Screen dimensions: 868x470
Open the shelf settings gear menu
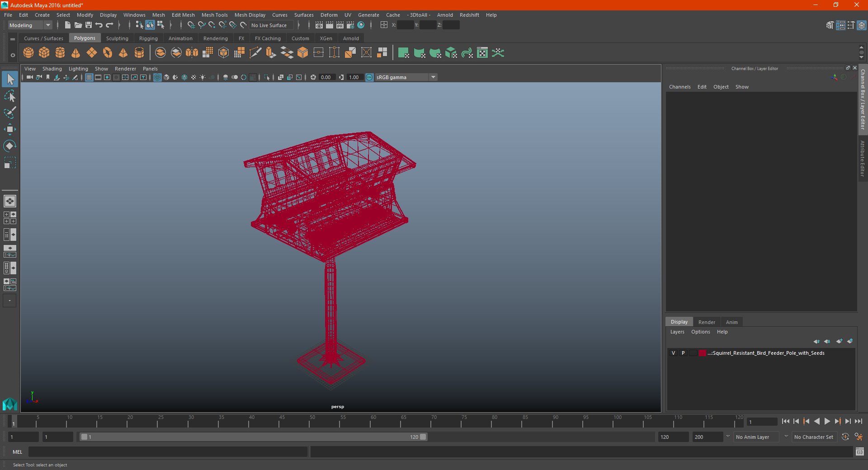(x=13, y=56)
